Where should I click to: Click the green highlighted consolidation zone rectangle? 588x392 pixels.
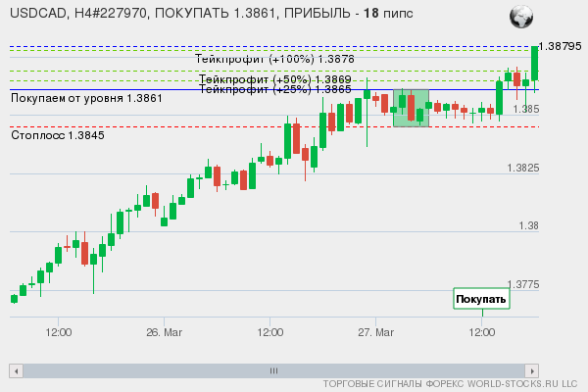tap(411, 107)
